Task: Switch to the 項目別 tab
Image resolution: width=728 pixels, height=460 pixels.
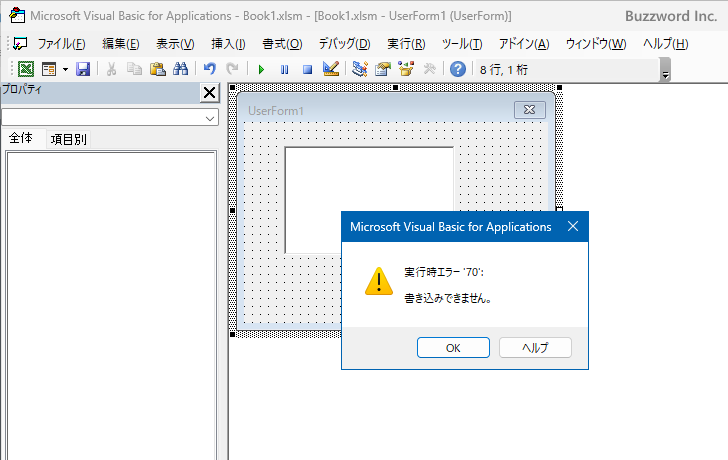Action: point(69,139)
